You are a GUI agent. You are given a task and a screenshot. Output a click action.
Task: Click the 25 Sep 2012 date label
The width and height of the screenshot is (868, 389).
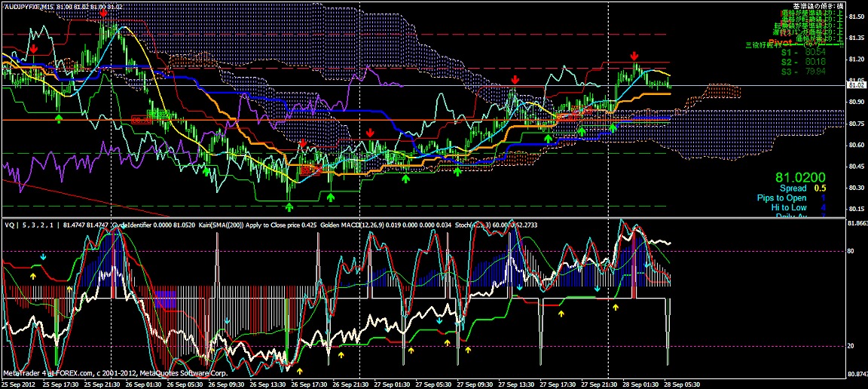coord(18,384)
